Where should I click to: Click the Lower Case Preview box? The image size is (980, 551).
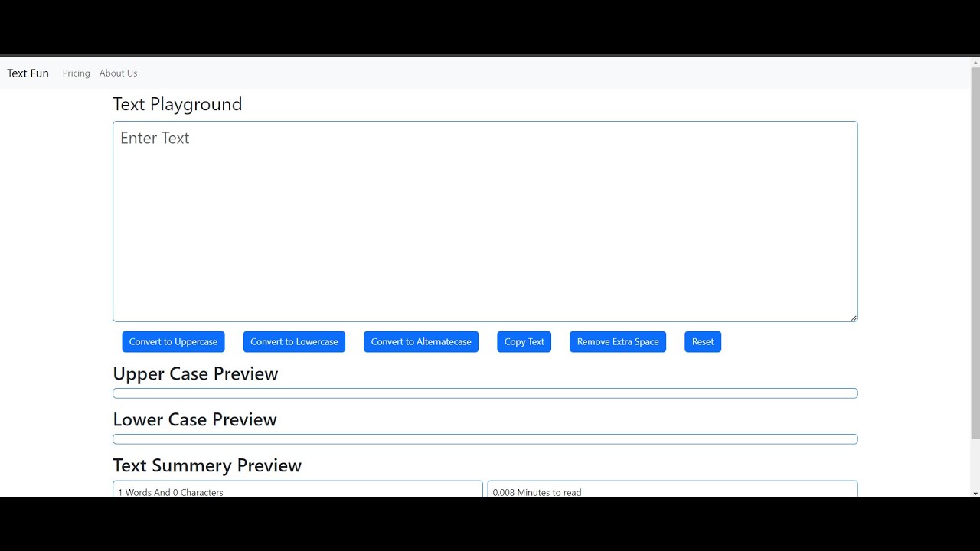[x=485, y=439]
